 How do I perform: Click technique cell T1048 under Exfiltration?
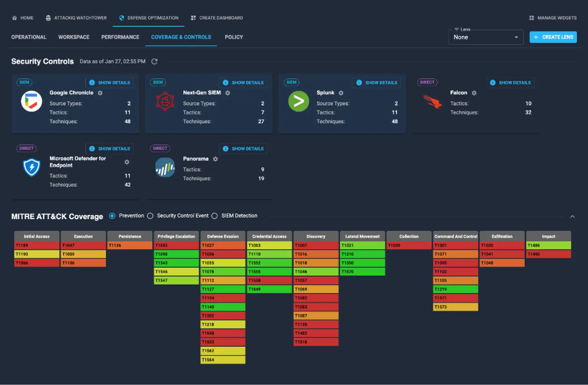click(x=502, y=263)
